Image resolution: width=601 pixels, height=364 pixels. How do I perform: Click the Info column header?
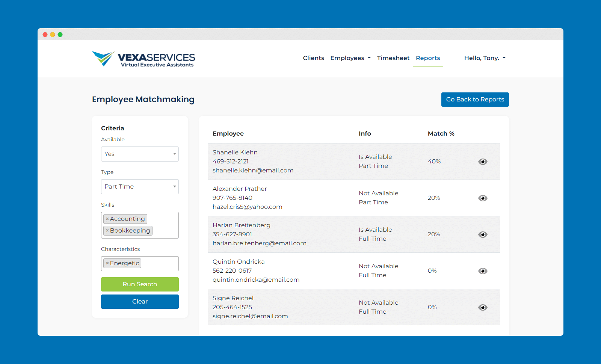(x=365, y=133)
